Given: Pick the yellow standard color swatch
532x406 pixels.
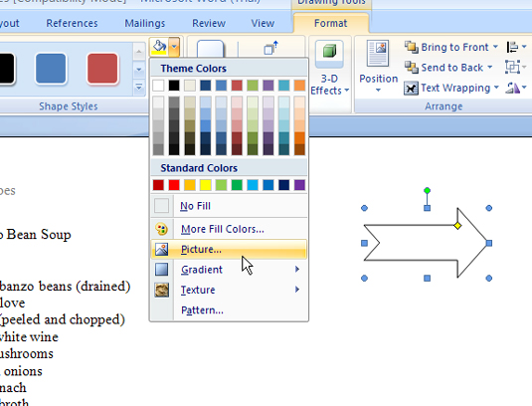Looking at the screenshot, I should (205, 185).
